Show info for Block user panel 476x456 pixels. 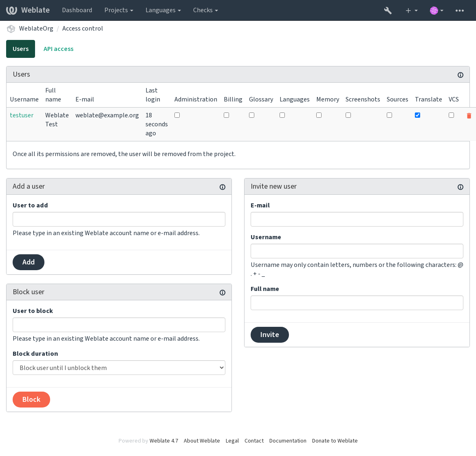click(x=223, y=292)
